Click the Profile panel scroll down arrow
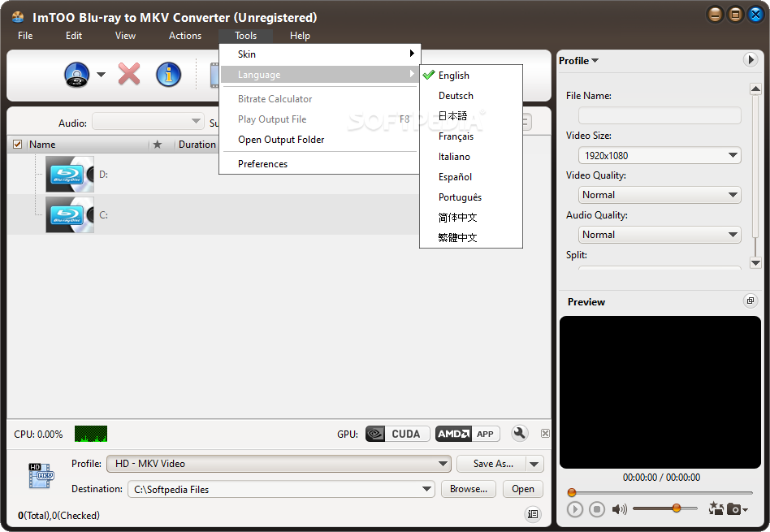Viewport: 770px width, 532px height. 755,263
